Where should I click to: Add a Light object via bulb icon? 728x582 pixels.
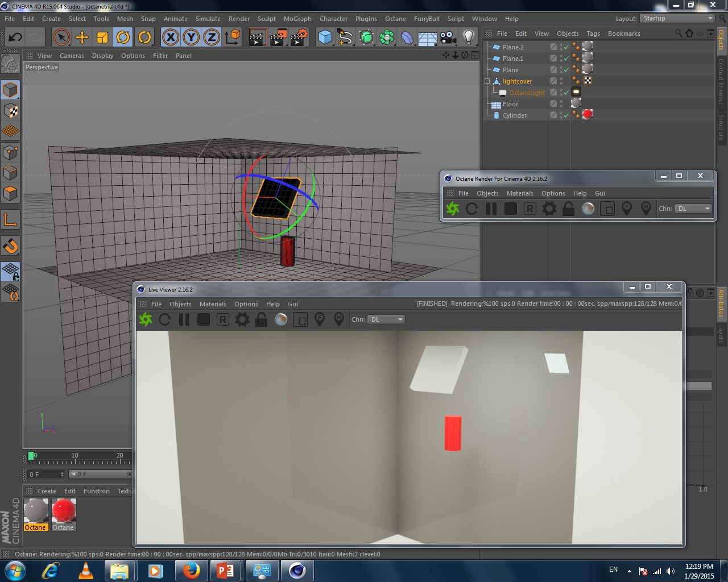click(x=469, y=38)
